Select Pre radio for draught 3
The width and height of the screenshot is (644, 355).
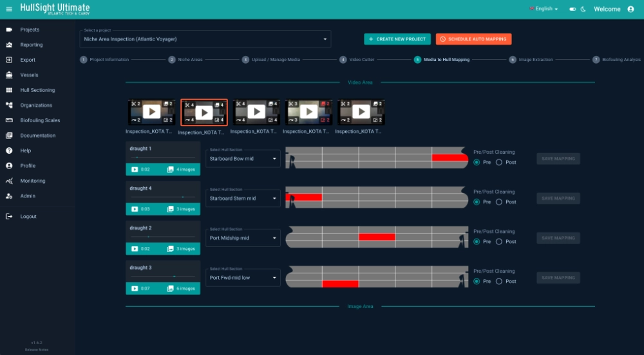point(477,281)
